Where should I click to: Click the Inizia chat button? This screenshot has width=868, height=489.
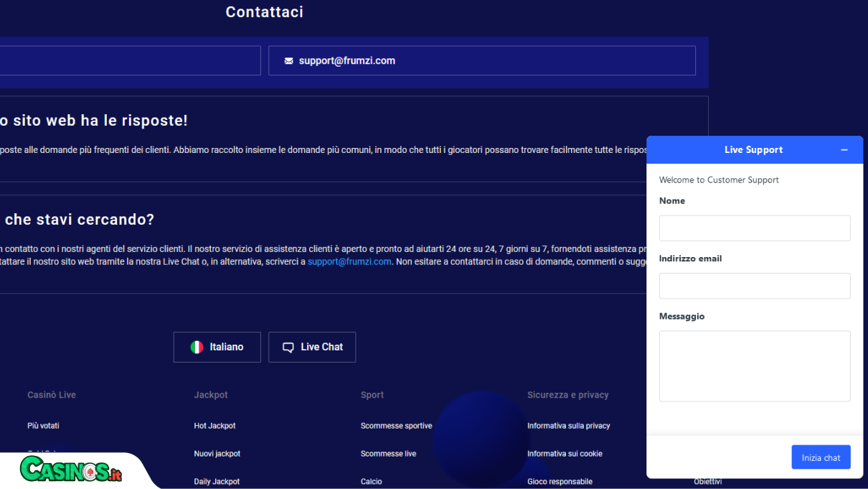(x=821, y=457)
